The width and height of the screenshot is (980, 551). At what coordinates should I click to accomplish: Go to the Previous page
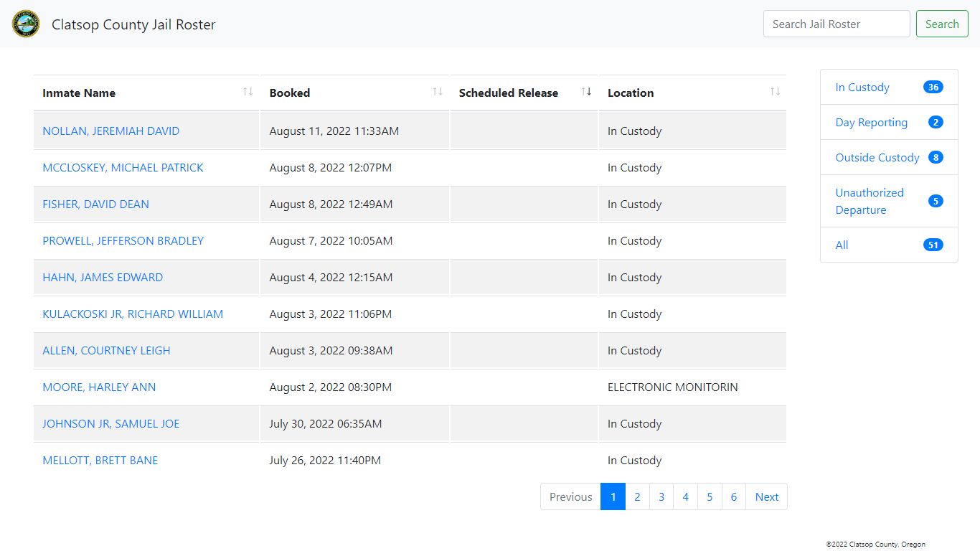tap(570, 496)
